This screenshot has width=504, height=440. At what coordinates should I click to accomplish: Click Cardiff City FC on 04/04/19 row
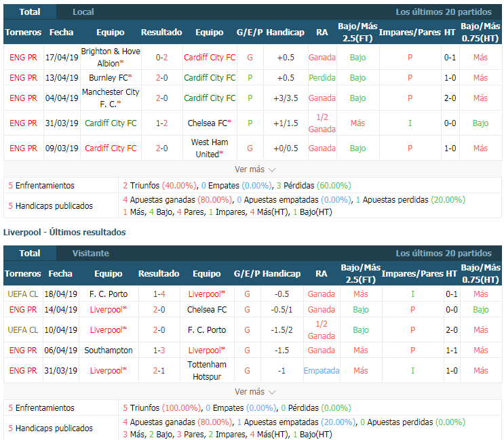[210, 98]
